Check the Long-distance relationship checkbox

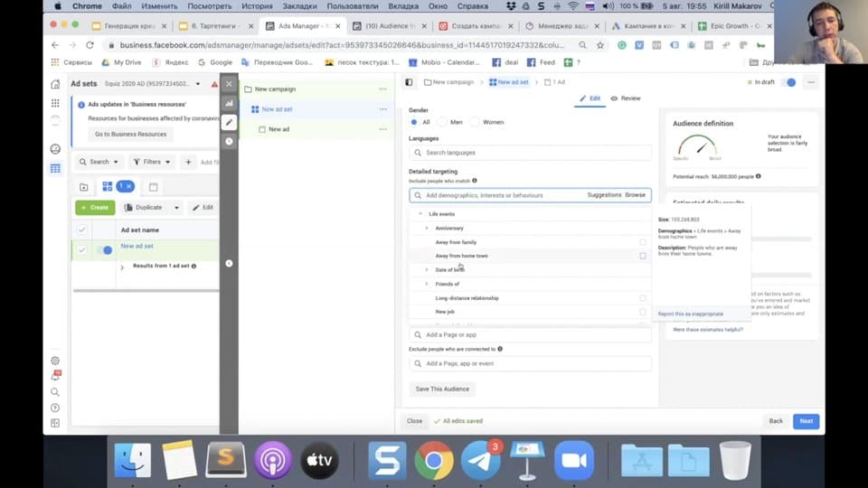click(x=643, y=297)
